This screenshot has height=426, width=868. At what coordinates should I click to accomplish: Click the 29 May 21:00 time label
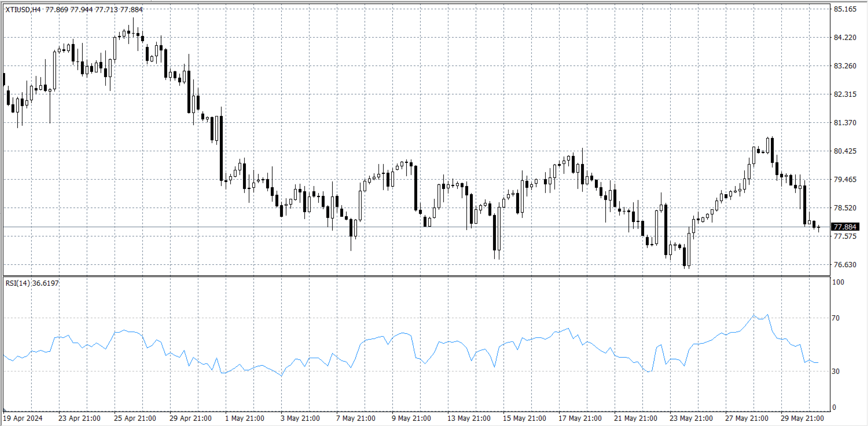coord(802,418)
